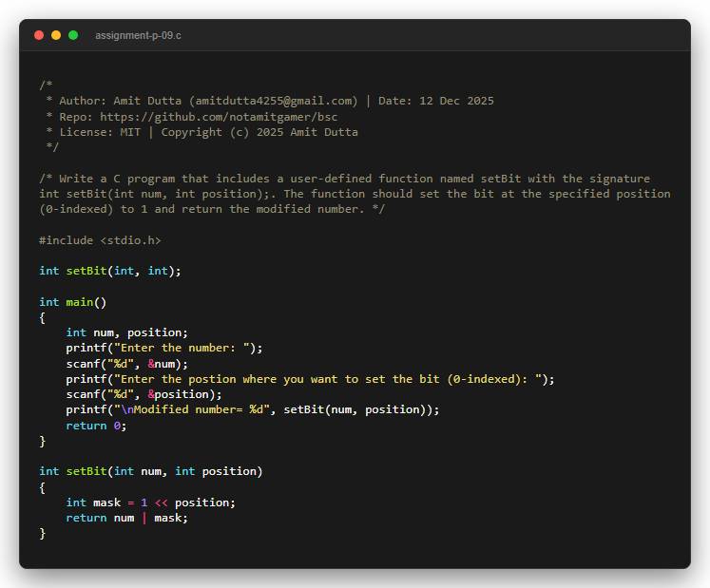Click the '(0-indexed) to 1 and return' comment line
Image resolution: width=710 pixels, height=588 pixels.
click(212, 209)
